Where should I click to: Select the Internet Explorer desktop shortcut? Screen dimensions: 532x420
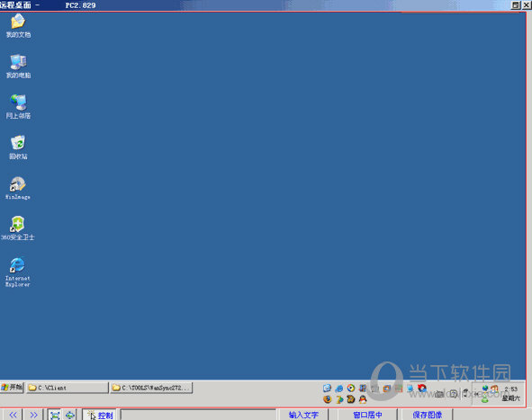[18, 273]
